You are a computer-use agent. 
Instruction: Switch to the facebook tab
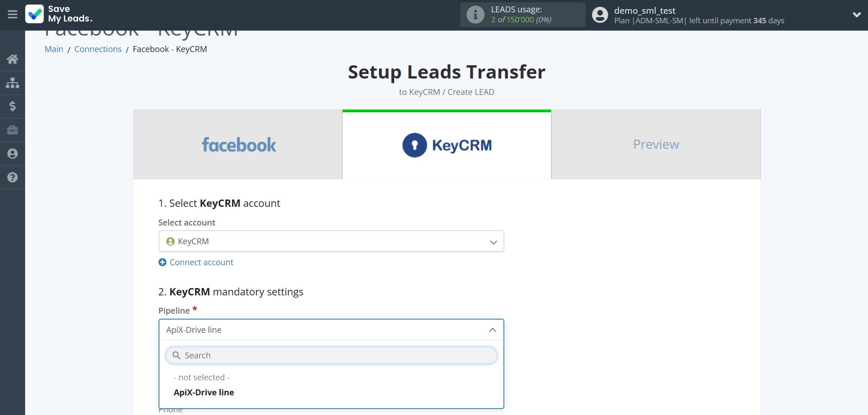[x=238, y=144]
